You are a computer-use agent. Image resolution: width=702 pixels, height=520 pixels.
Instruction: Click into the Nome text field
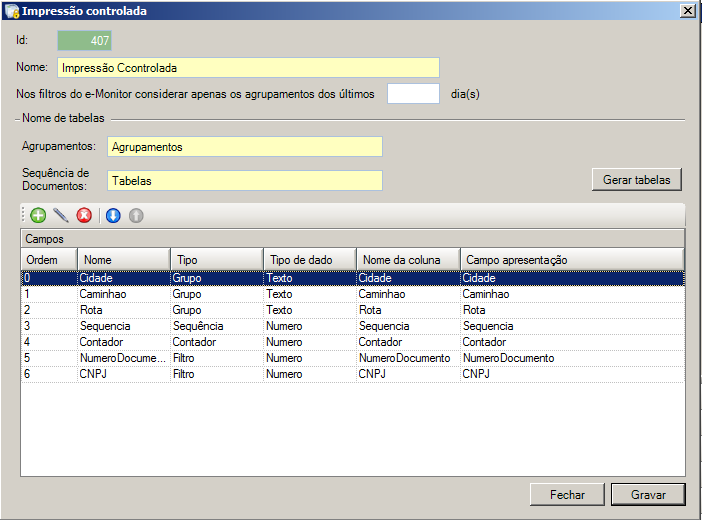click(x=248, y=68)
